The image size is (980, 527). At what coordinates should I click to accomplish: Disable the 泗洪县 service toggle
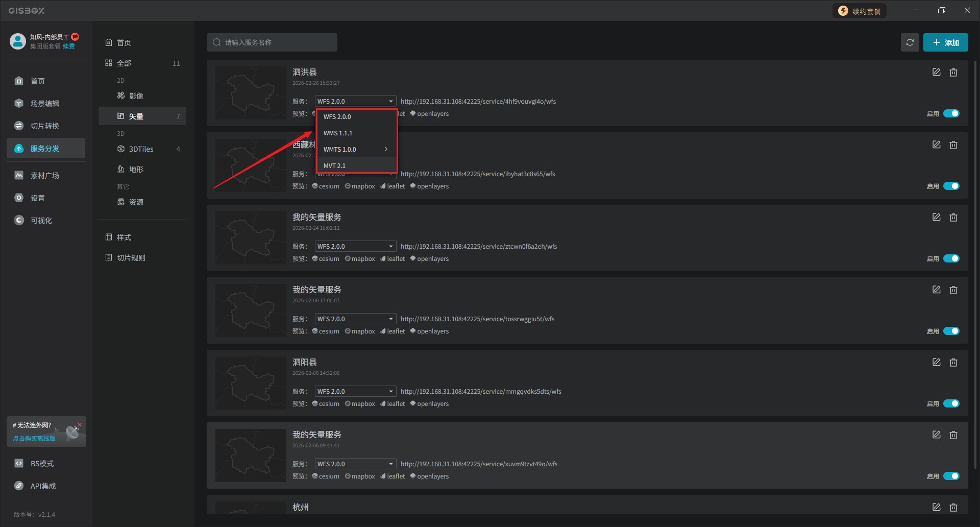pos(951,114)
